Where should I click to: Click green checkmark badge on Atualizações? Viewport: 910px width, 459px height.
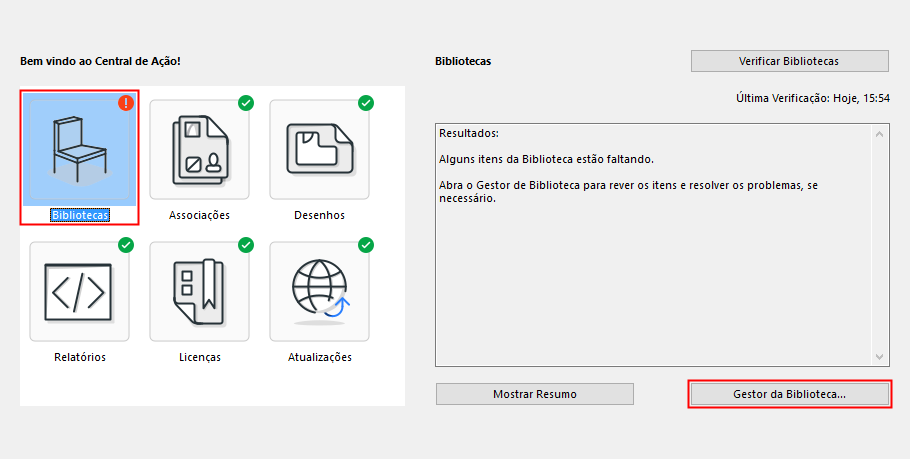point(366,245)
